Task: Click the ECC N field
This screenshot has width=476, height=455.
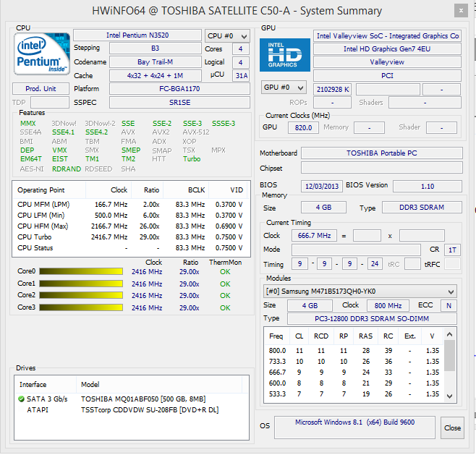Action: click(x=449, y=305)
